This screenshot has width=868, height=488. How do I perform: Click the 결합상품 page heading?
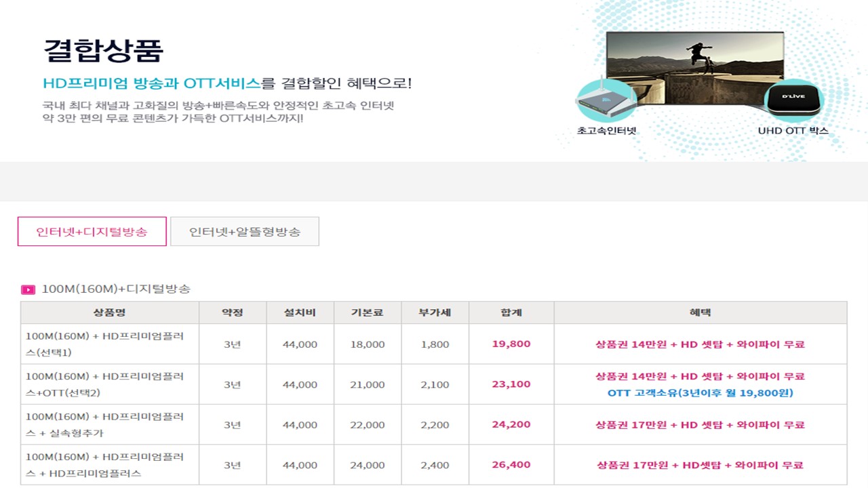click(103, 52)
